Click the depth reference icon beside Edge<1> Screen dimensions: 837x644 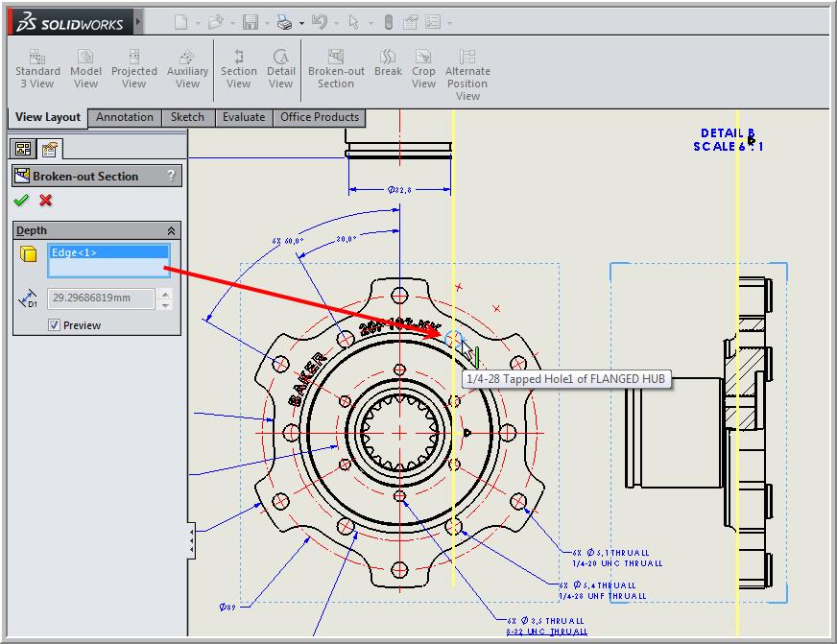pyautogui.click(x=28, y=253)
